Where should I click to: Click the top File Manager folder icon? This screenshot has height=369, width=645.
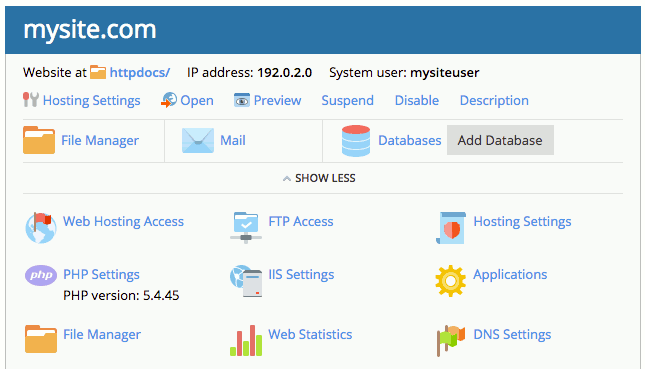(x=39, y=140)
